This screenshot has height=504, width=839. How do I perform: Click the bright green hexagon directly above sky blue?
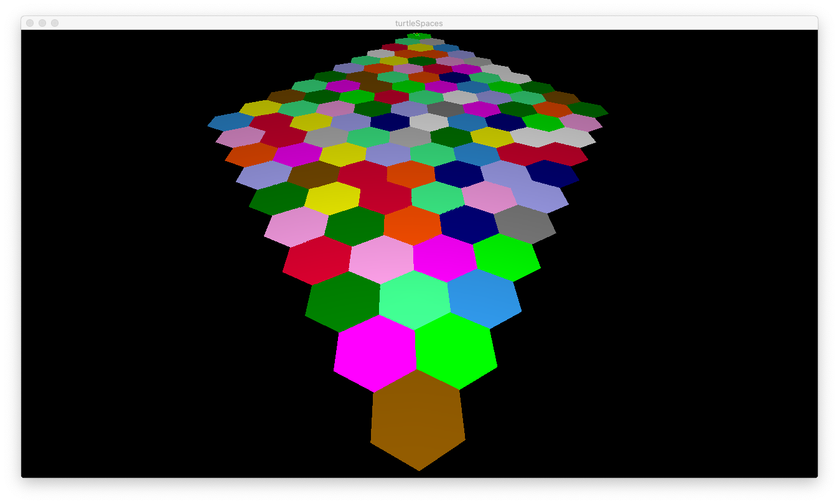[507, 257]
